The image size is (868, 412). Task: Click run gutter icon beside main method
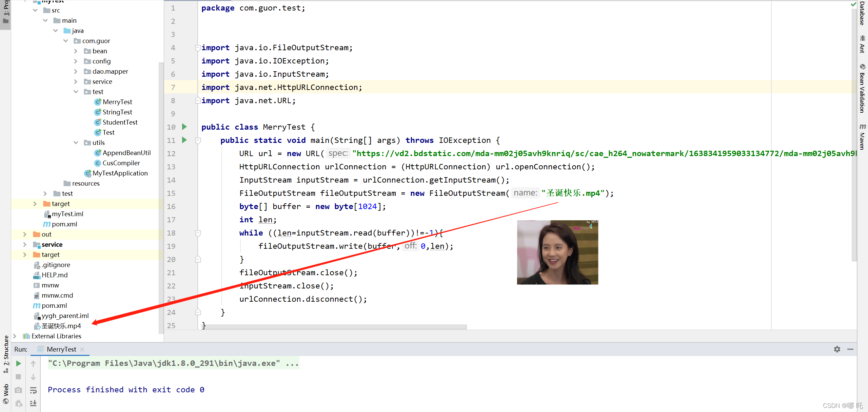pyautogui.click(x=184, y=140)
